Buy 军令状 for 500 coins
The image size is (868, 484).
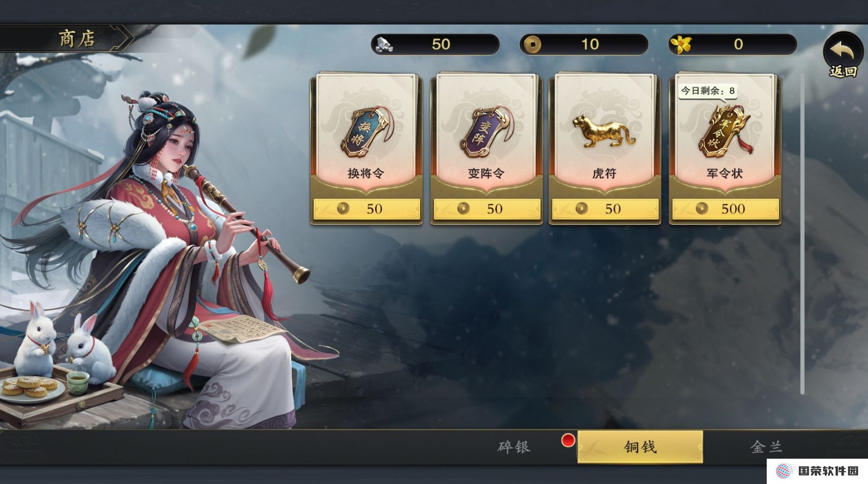[x=725, y=209]
